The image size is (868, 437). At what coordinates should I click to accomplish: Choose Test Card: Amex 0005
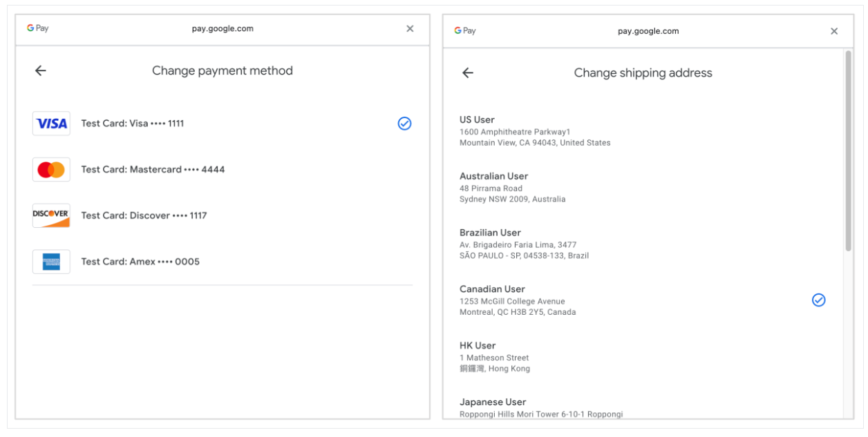[140, 262]
